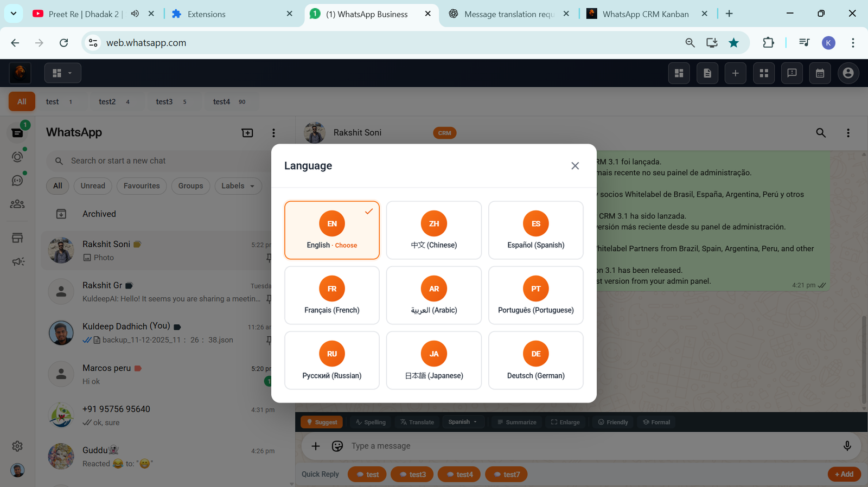Open the Chats icon in left sidebar
This screenshot has width=868, height=487.
pyautogui.click(x=17, y=132)
